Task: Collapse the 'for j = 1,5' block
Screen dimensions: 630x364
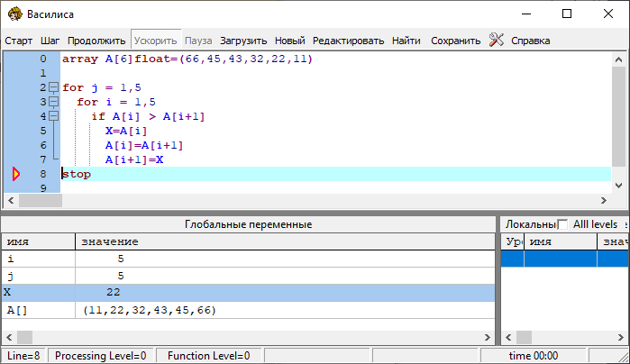Action: (x=53, y=87)
